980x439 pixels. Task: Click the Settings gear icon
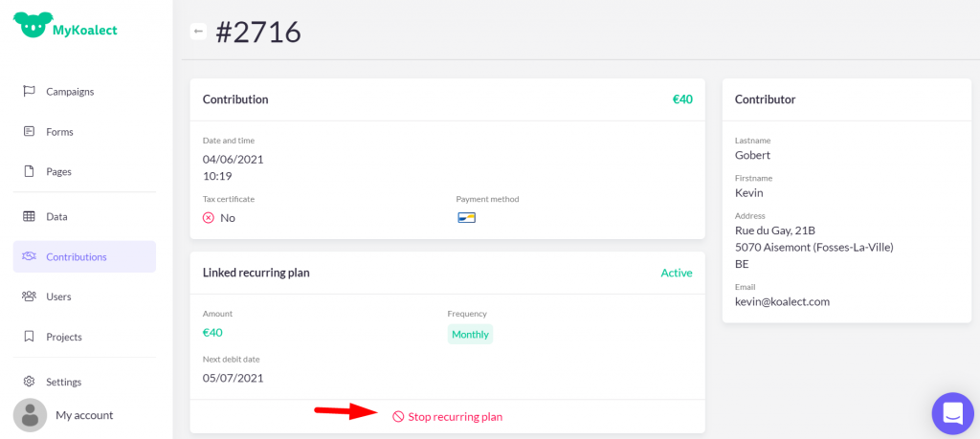click(x=29, y=382)
